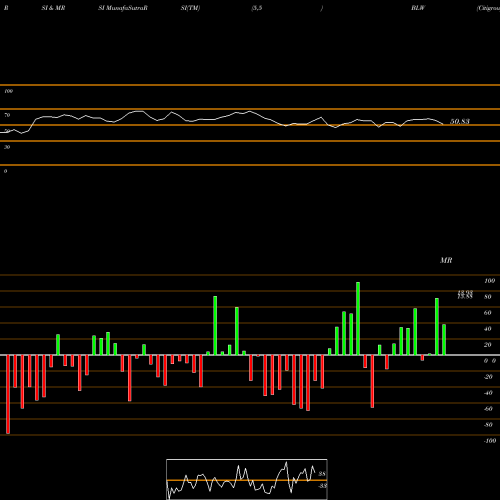This screenshot has width=500, height=500.
Task: Click the 70 label on RSI axis
Action: click(x=7, y=115)
